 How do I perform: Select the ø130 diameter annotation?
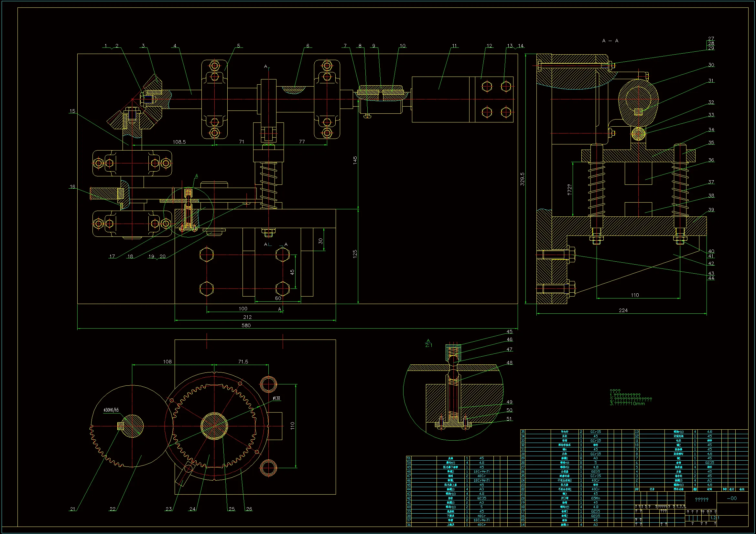pos(276,398)
